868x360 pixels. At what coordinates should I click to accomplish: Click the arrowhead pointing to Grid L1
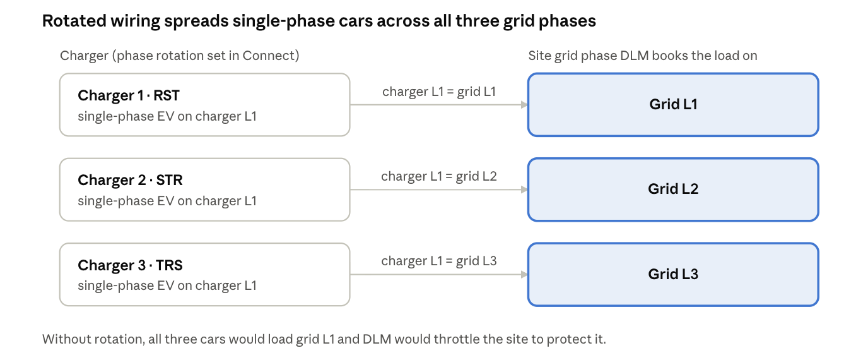(x=524, y=105)
